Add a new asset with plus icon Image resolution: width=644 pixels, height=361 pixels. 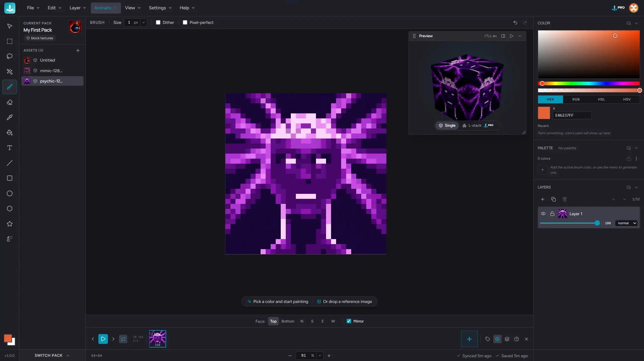78,51
